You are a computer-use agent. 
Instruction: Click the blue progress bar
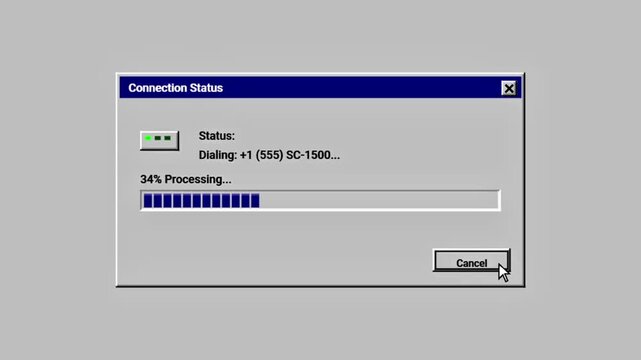[320, 201]
